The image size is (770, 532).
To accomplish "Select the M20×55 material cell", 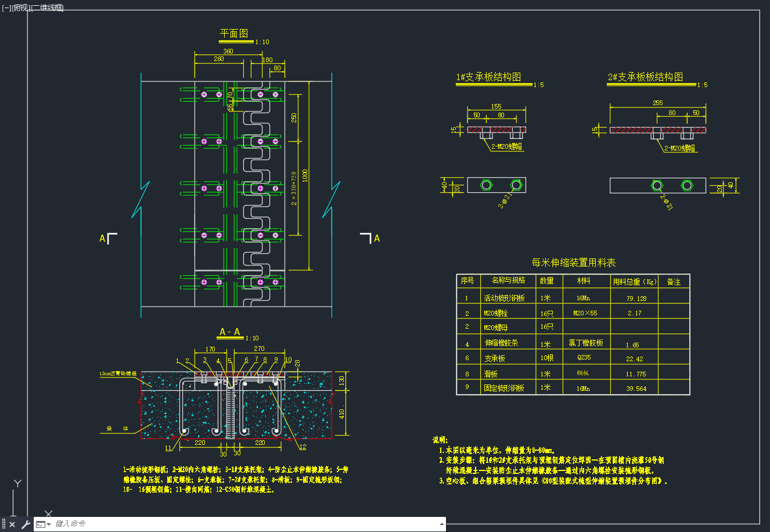I will coord(585,313).
